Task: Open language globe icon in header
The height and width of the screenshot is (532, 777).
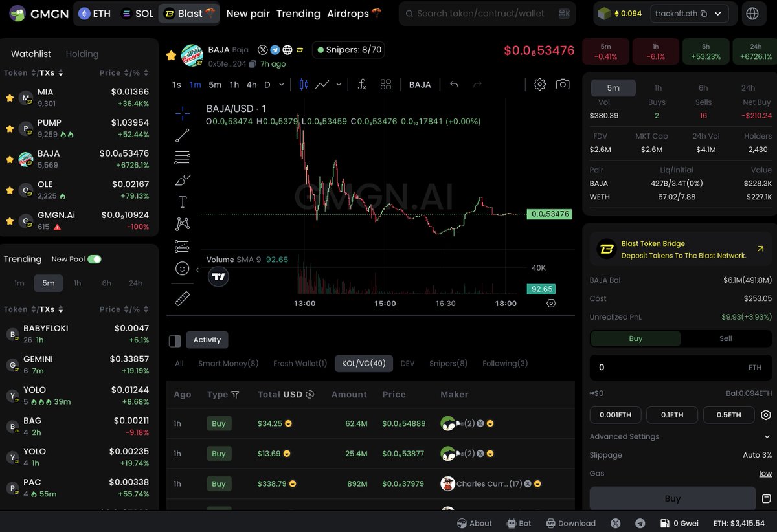Action: [752, 14]
